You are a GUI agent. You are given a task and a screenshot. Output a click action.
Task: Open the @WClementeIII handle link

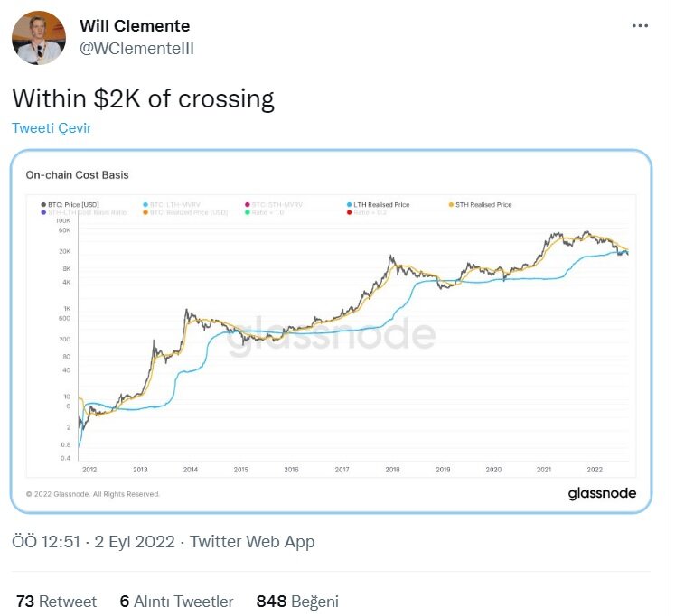[136, 47]
